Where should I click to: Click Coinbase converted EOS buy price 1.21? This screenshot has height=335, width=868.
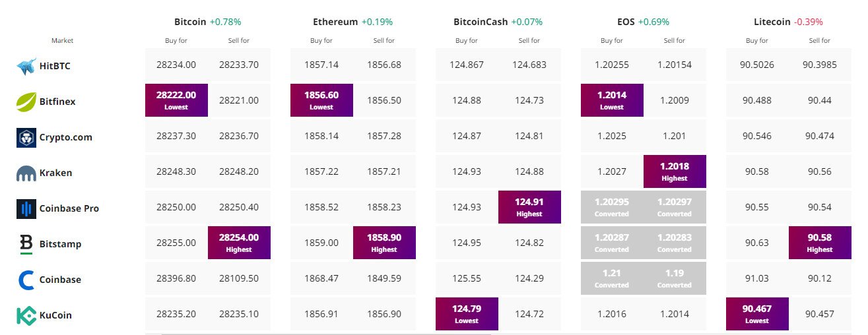click(612, 278)
